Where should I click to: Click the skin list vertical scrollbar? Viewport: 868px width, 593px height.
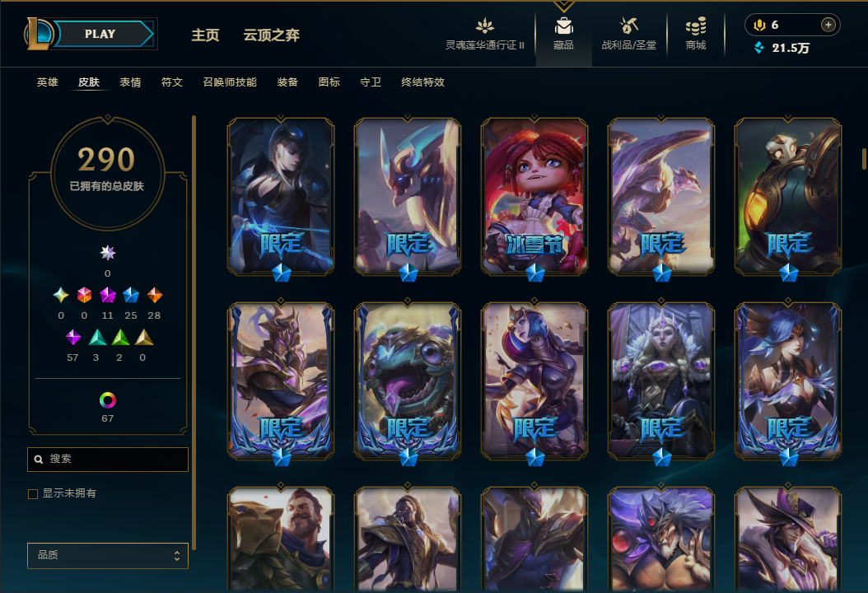864,158
